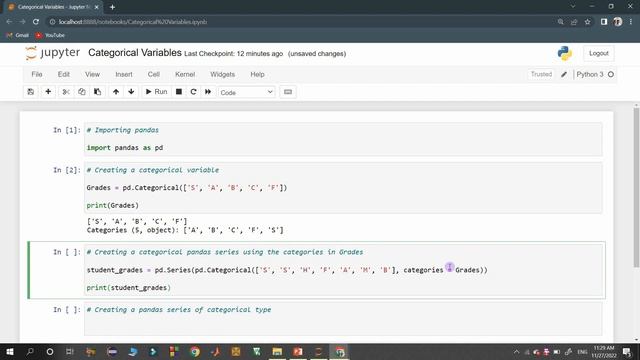Click the Python 3 kernel name
The height and width of the screenshot is (360, 640).
pos(590,74)
